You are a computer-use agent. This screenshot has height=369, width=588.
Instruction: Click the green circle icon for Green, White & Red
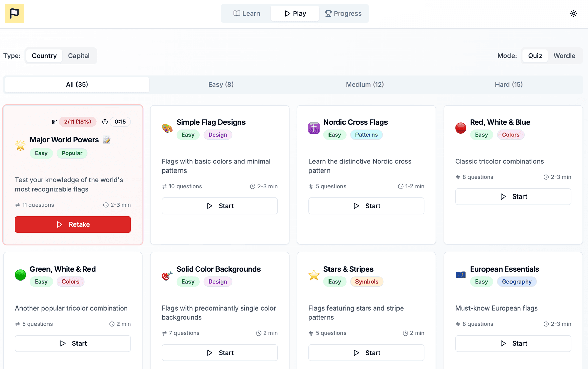[x=20, y=275]
